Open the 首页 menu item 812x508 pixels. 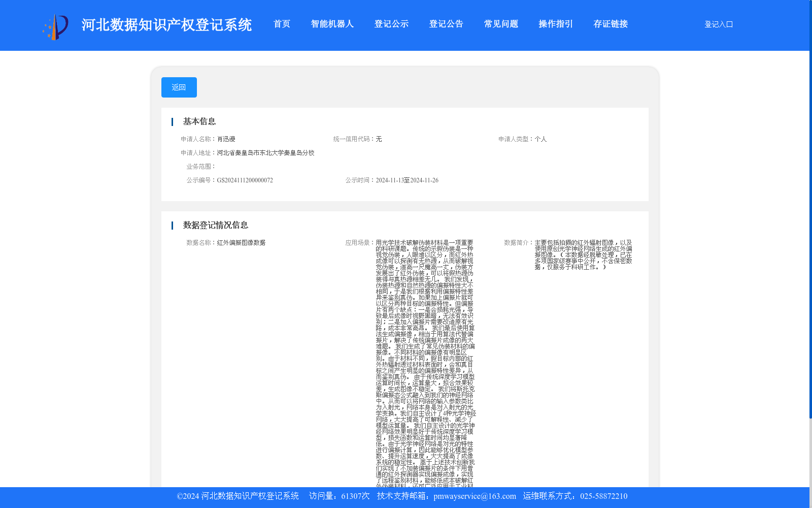[x=282, y=24]
